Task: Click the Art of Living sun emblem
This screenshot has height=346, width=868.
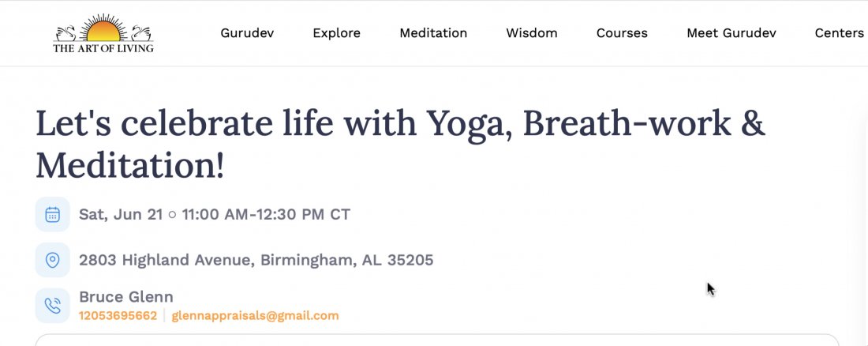Action: click(x=103, y=29)
